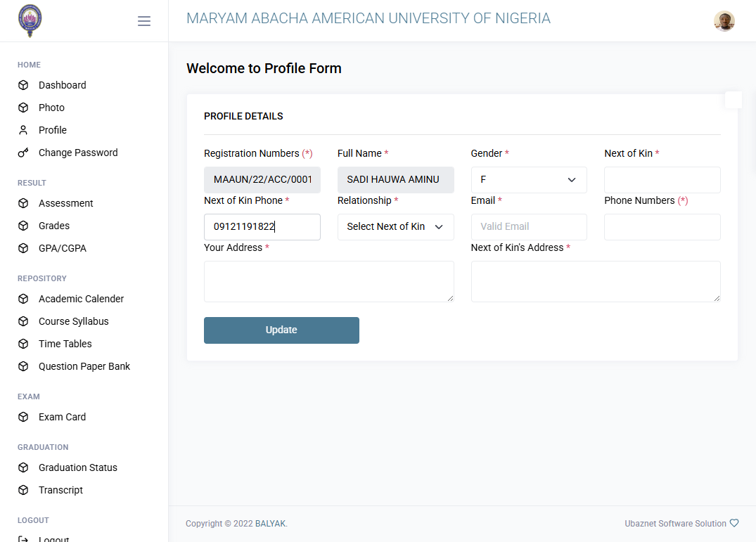Go to the Photo page
Viewport: 756px width, 542px height.
click(x=51, y=108)
